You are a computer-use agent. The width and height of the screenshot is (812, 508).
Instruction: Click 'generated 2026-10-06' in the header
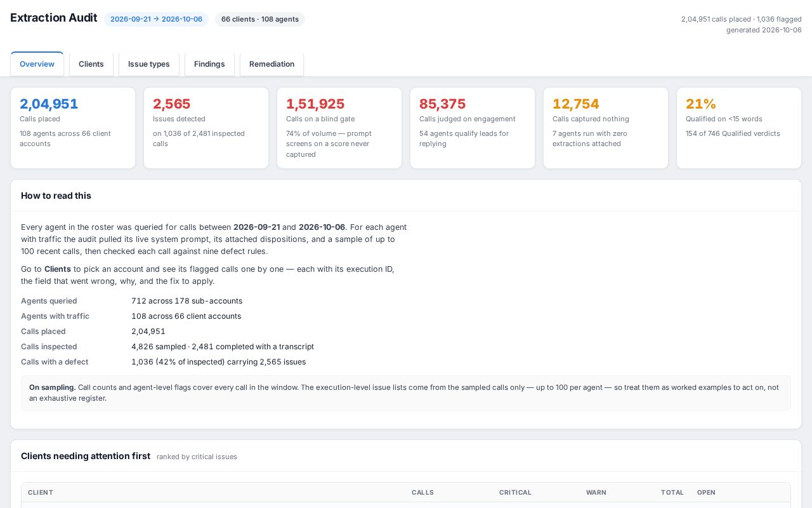(x=764, y=30)
